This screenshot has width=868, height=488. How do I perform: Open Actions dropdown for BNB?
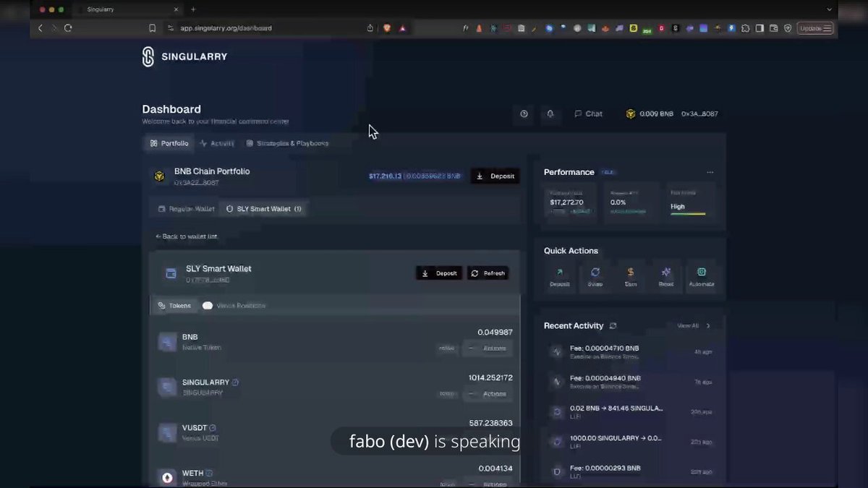click(x=488, y=348)
